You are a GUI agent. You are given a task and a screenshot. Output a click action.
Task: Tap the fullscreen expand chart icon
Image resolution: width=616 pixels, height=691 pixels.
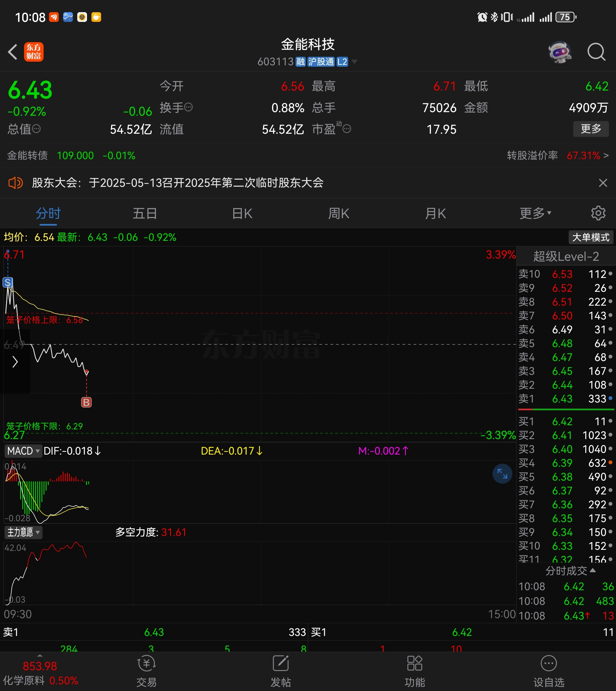[x=502, y=473]
